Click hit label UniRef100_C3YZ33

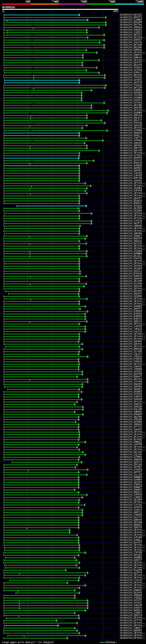tap(131, 221)
